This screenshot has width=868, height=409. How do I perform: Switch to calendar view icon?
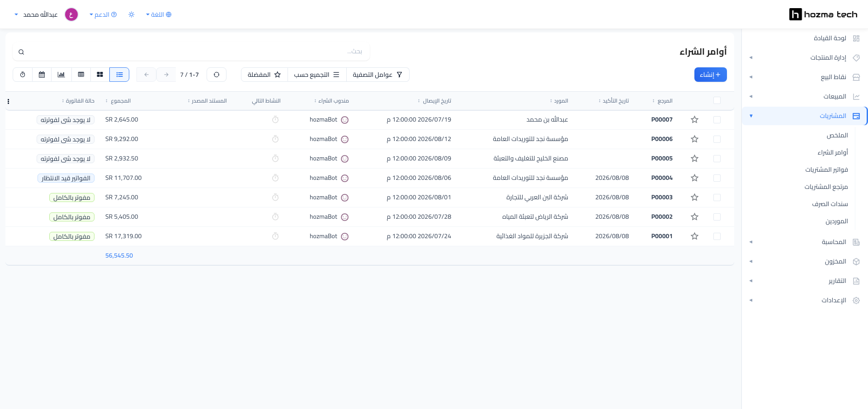[42, 75]
